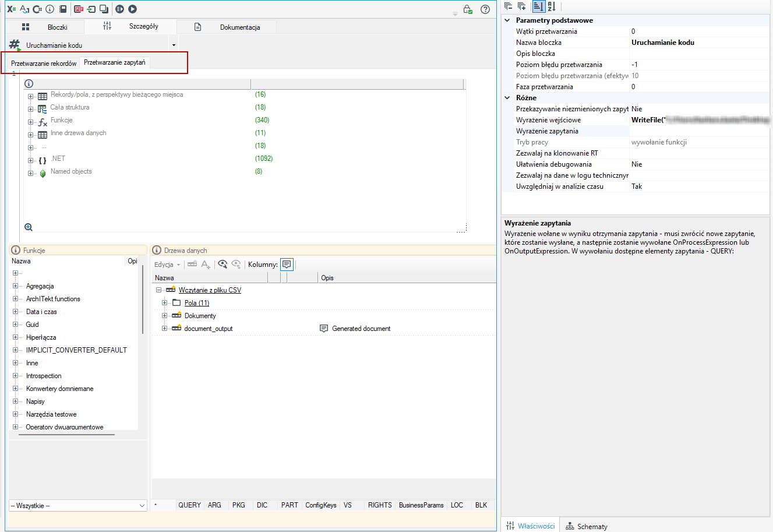Expand the Pola (11) folder
The image size is (773, 532).
click(x=164, y=303)
